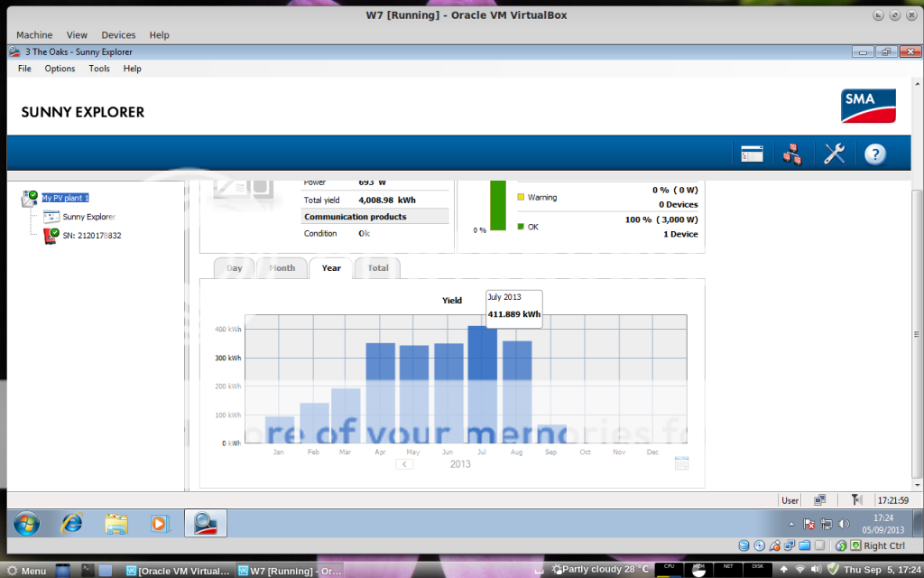Click the question mark help icon
924x578 pixels.
pyautogui.click(x=875, y=154)
